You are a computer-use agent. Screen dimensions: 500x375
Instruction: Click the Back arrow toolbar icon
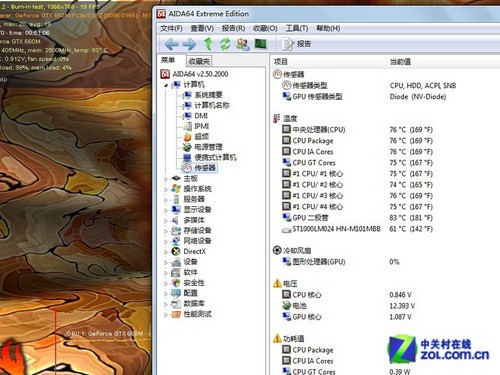tap(171, 44)
